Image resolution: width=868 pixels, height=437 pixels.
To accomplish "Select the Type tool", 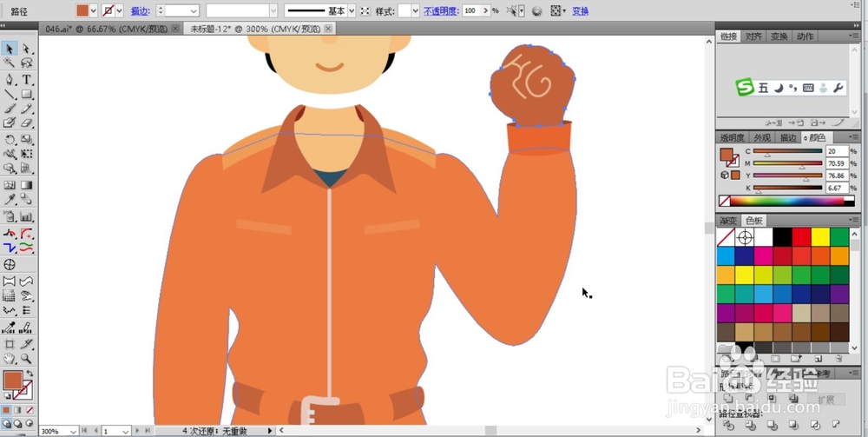I will 27,80.
